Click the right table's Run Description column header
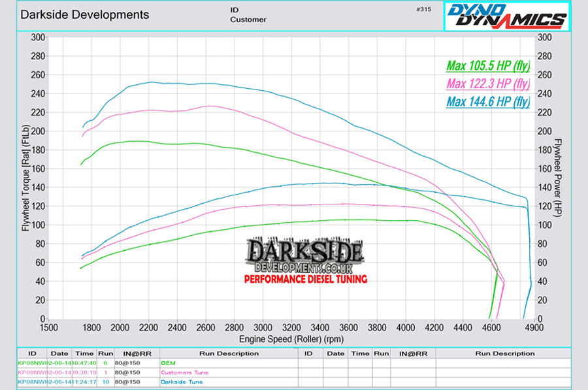 [x=505, y=353]
